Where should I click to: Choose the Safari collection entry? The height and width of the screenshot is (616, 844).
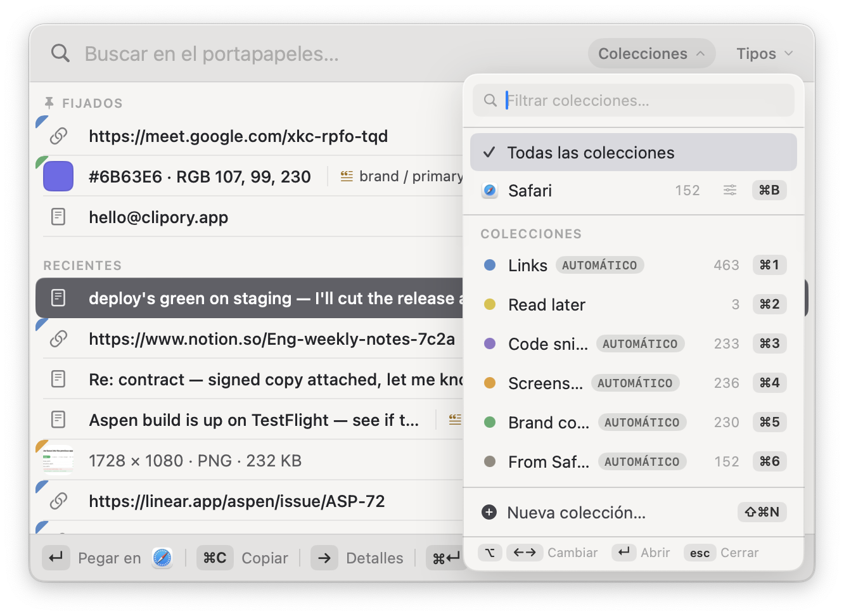tap(634, 190)
